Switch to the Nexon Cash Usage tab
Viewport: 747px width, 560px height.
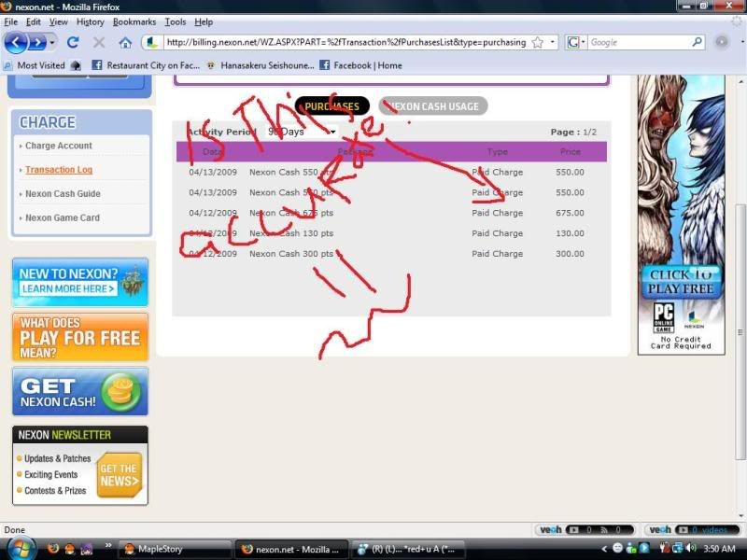433,106
